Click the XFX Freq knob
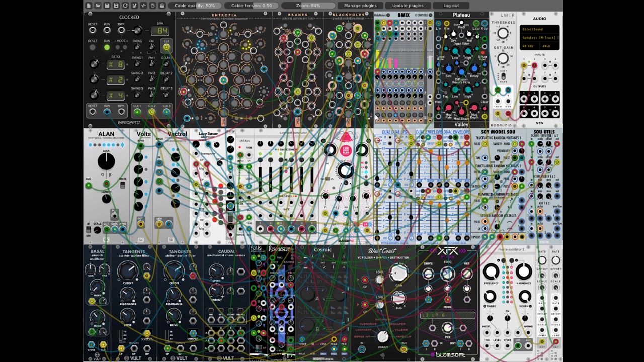The image size is (644, 362). [447, 274]
